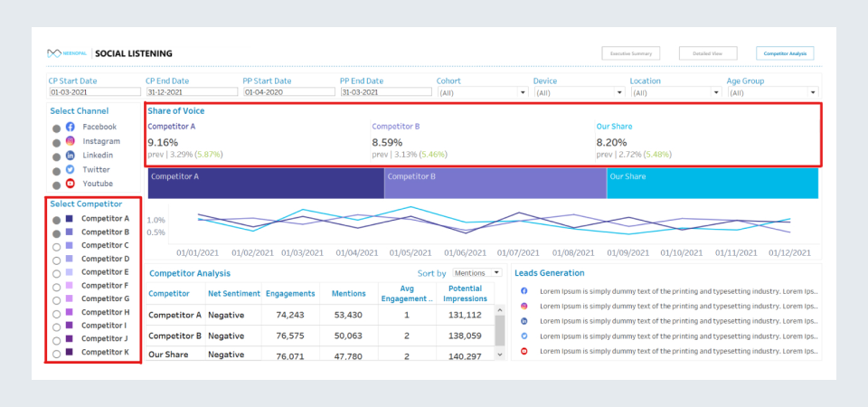Click the PP End Date field

pyautogui.click(x=386, y=92)
